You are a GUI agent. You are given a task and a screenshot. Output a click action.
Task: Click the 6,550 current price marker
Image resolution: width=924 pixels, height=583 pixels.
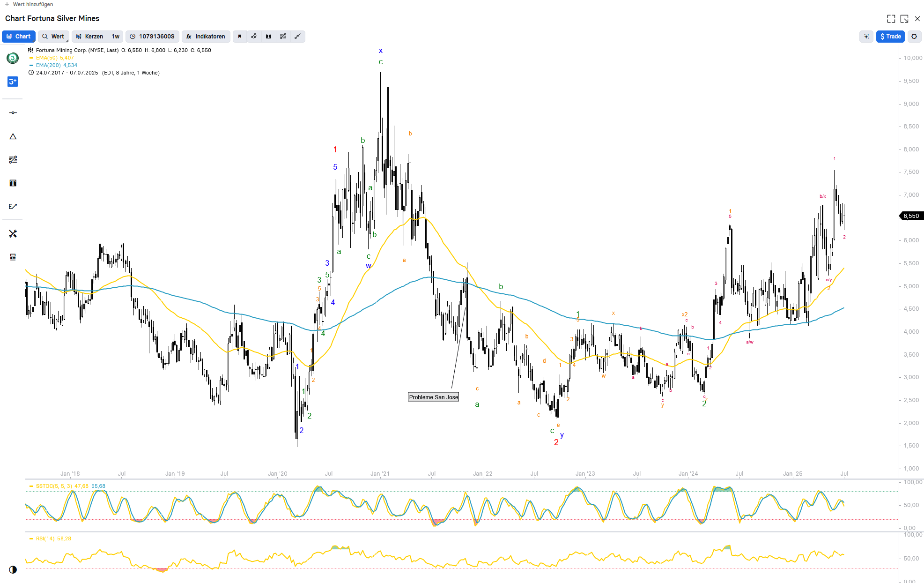pos(911,216)
